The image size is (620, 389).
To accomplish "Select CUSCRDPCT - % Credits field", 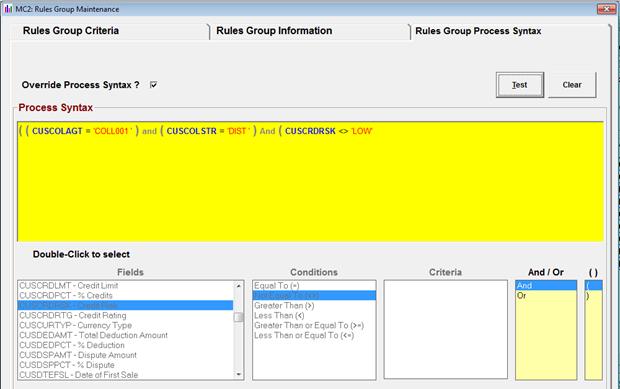I will 125,295.
